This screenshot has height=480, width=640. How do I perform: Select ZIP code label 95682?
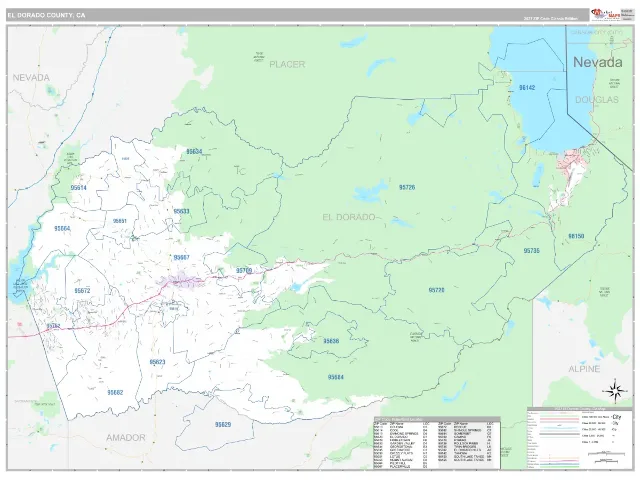tap(115, 393)
